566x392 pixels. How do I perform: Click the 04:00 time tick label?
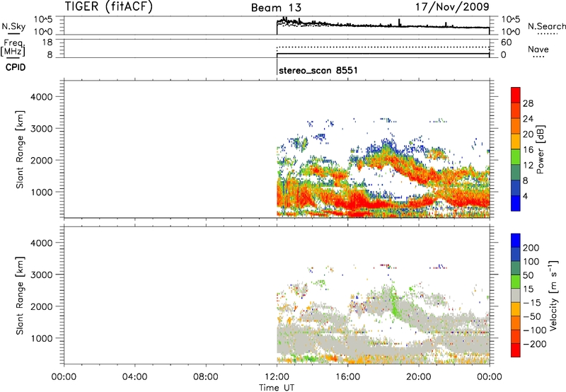click(x=134, y=377)
